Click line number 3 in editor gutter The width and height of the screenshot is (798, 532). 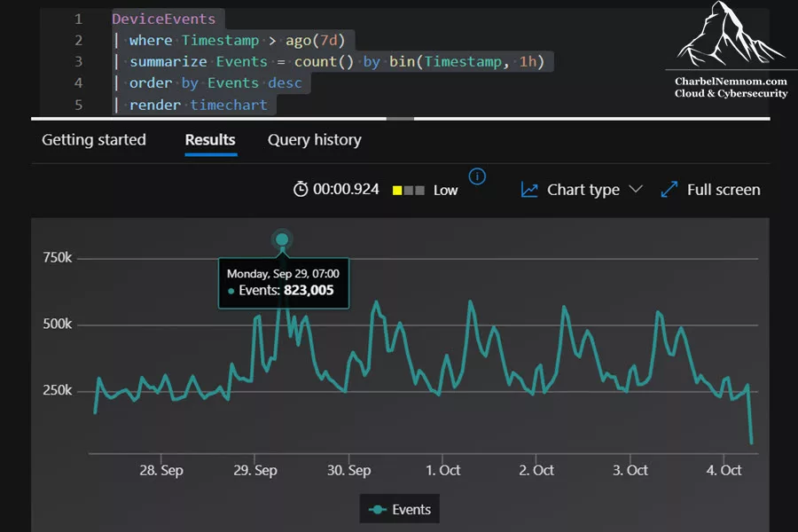tap(78, 61)
